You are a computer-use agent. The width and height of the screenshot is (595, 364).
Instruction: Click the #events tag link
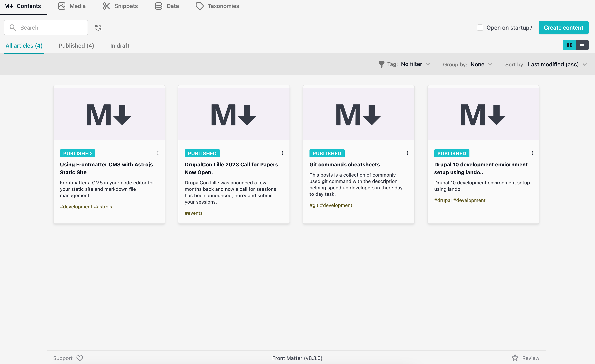coord(193,213)
